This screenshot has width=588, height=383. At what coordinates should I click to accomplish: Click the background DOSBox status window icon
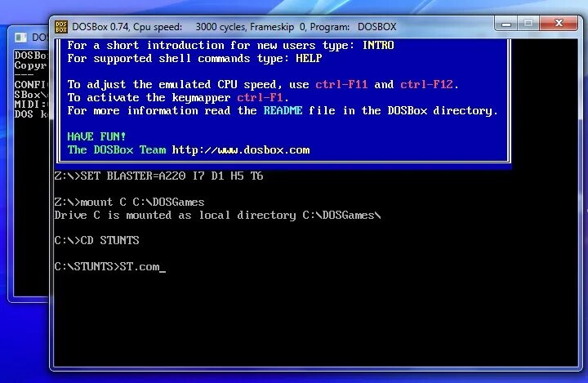[21, 37]
